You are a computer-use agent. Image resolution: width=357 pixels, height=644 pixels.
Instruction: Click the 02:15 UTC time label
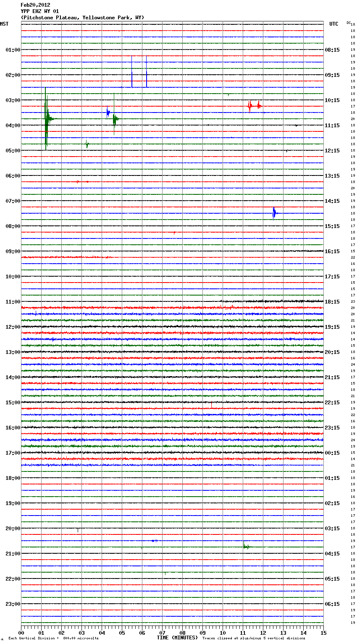click(x=332, y=503)
